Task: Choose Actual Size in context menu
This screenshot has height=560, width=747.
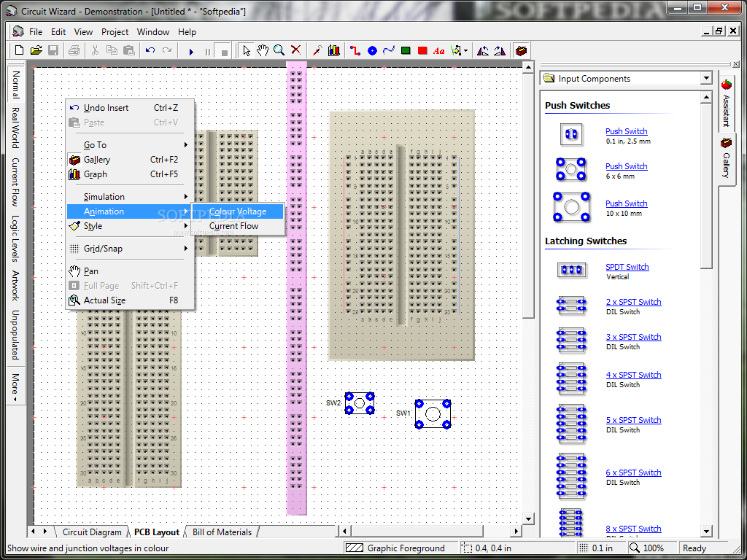Action: point(130,300)
